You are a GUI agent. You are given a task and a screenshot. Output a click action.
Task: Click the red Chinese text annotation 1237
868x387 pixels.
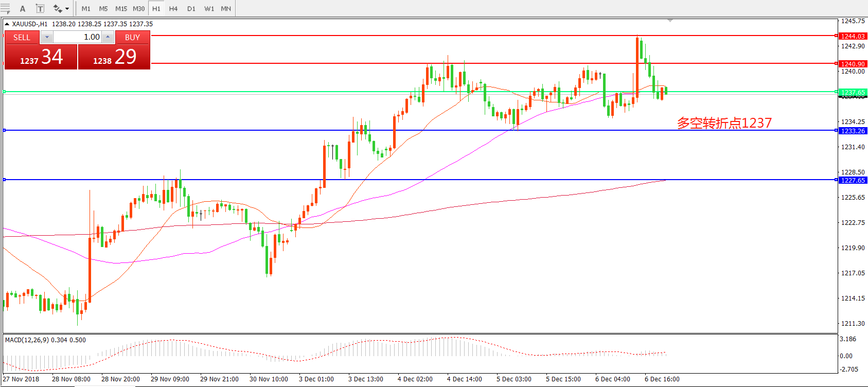click(724, 123)
